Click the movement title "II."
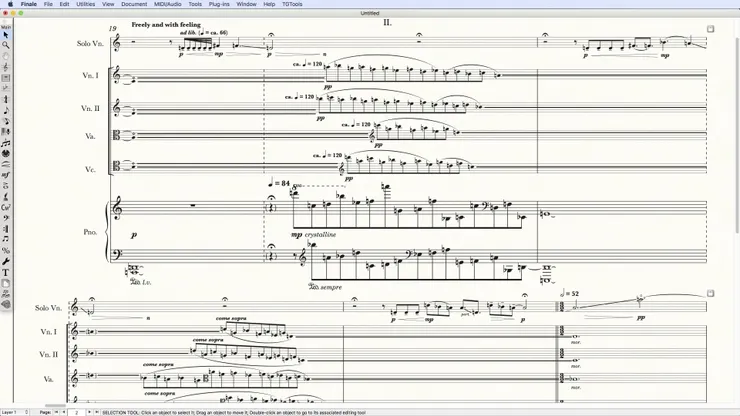The height and width of the screenshot is (416, 740). point(387,22)
